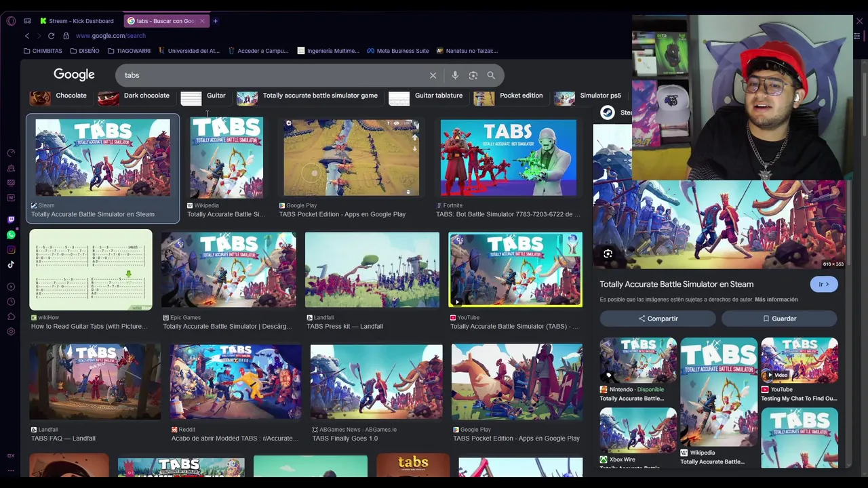Submit search with magnifying glass icon
868x488 pixels.
(491, 75)
